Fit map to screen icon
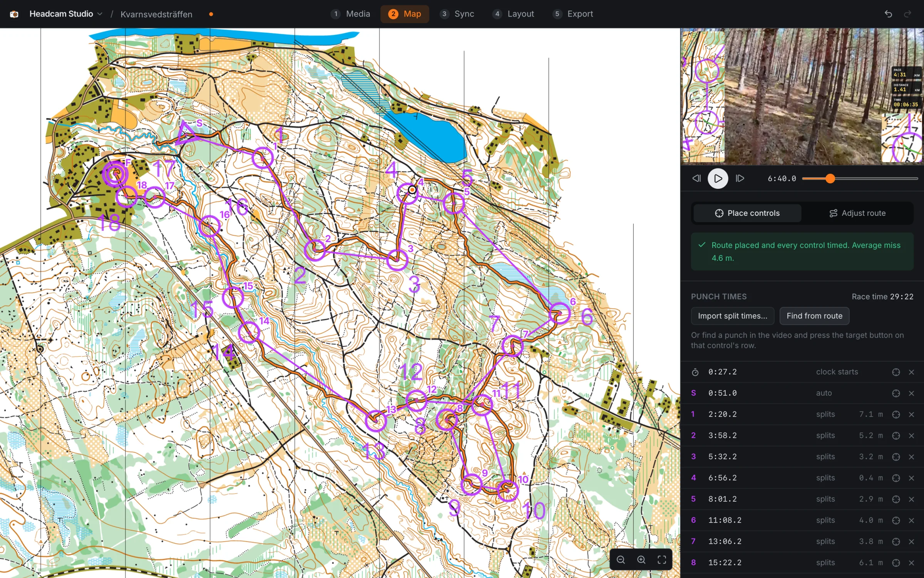This screenshot has width=924, height=578. pos(661,560)
